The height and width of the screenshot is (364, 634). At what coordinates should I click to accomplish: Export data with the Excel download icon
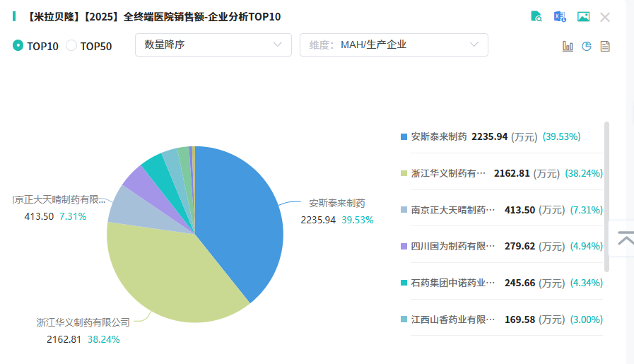point(560,17)
